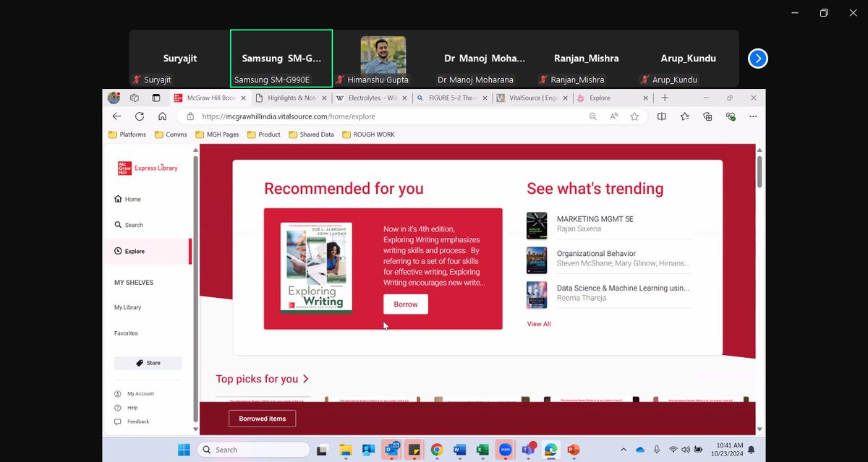Open the split screen icon in Edge toolbar
The image size is (868, 462).
662,116
